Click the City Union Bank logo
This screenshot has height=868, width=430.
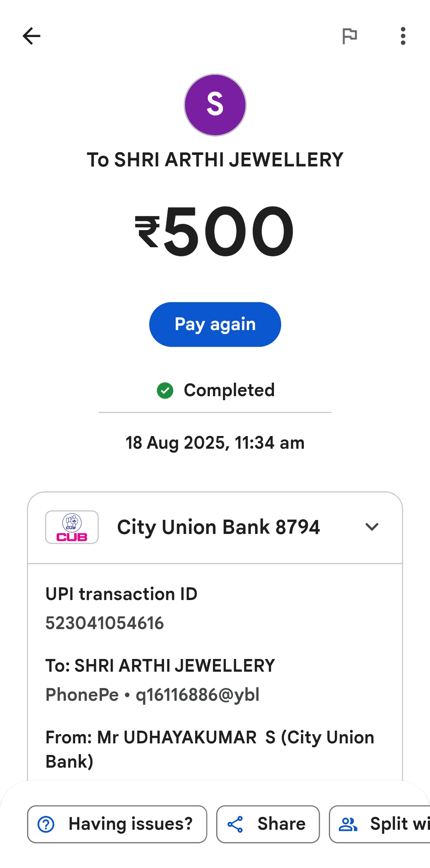coord(72,527)
